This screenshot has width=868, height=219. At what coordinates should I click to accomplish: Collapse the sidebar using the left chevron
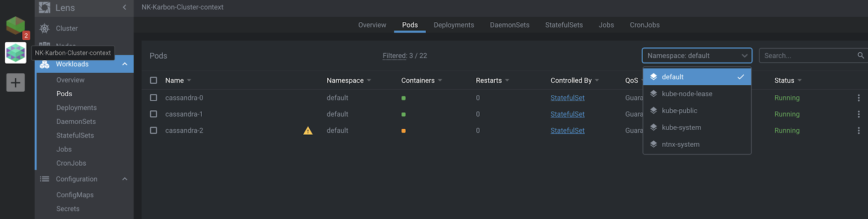pyautogui.click(x=124, y=8)
